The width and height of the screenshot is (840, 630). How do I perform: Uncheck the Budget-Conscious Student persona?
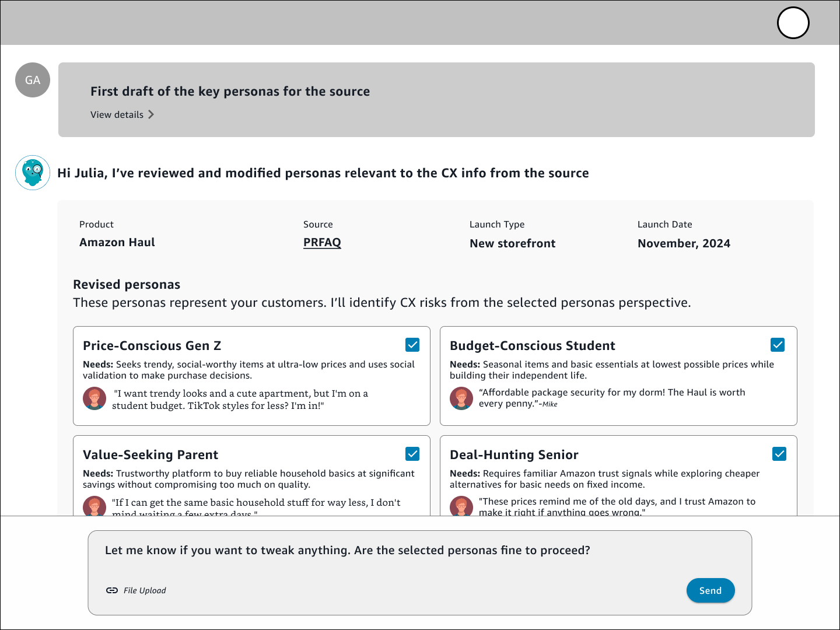[x=778, y=345]
